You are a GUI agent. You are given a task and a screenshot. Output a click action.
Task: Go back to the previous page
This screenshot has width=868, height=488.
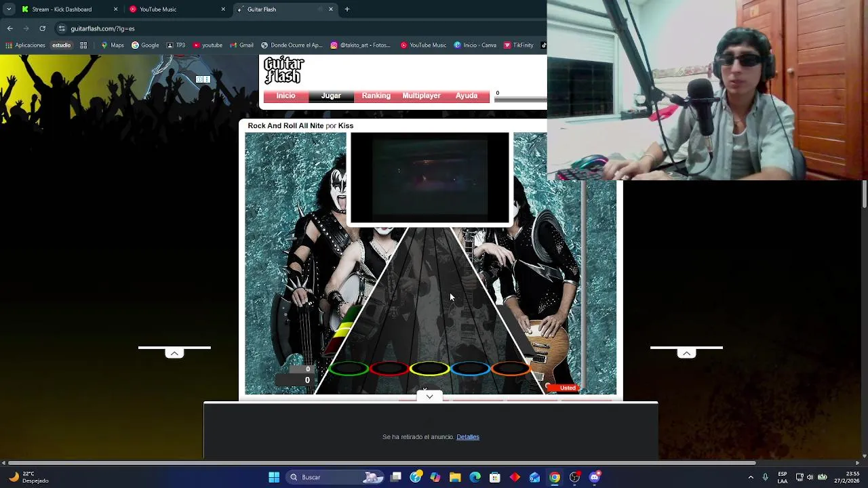click(10, 28)
